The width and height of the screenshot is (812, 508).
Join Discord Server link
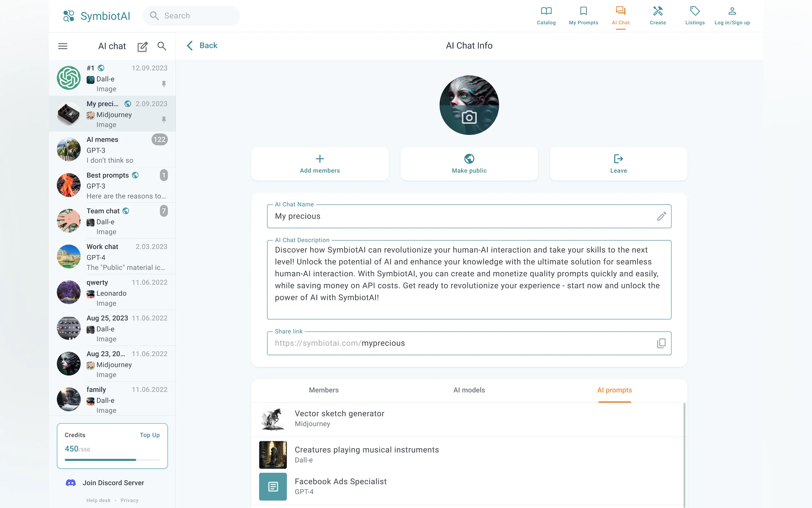point(113,483)
